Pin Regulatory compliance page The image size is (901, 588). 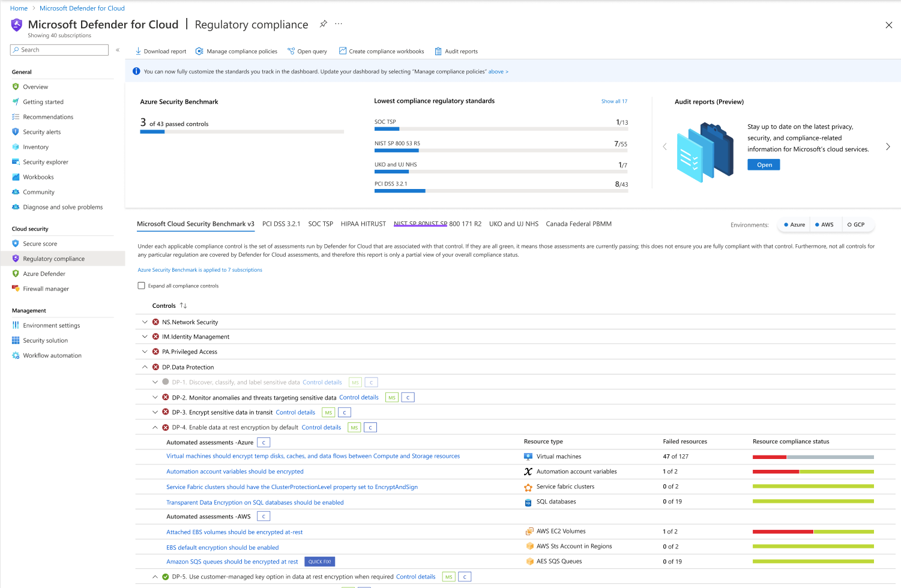[323, 24]
